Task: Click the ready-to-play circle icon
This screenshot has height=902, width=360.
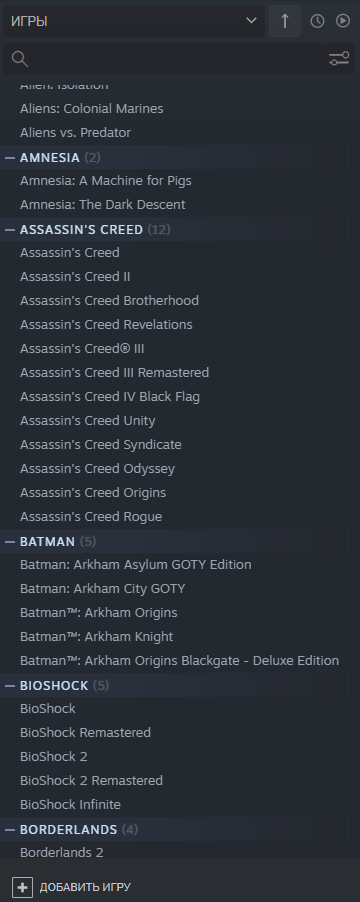Action: click(343, 21)
